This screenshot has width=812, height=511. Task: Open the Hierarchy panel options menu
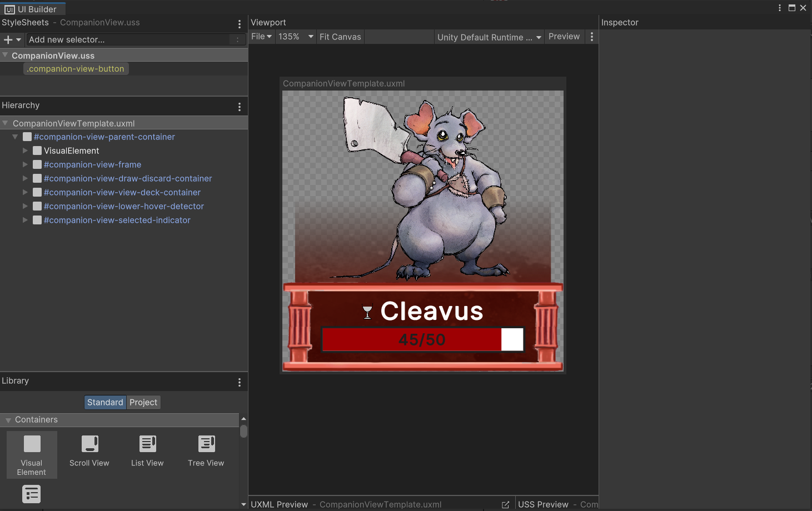[240, 107]
